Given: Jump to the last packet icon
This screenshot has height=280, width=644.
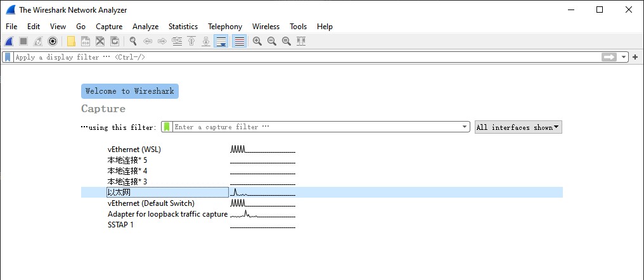Looking at the screenshot, I should (x=206, y=41).
